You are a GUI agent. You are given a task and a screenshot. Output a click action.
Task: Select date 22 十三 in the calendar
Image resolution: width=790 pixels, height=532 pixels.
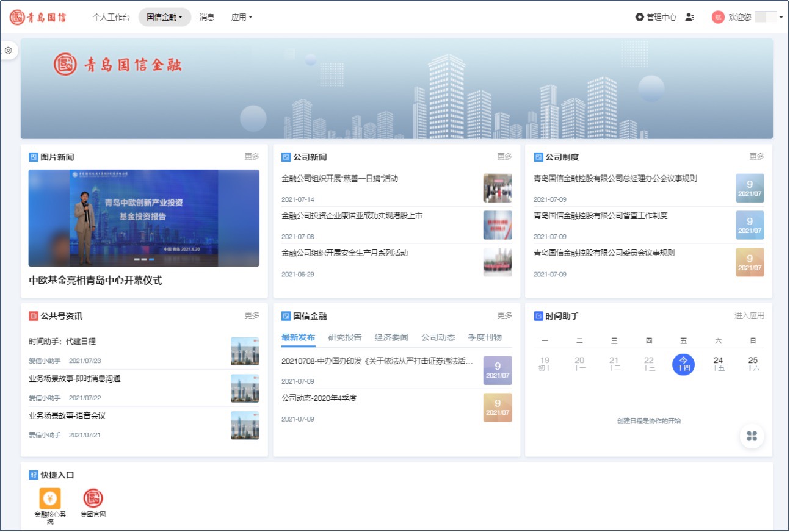pyautogui.click(x=649, y=364)
